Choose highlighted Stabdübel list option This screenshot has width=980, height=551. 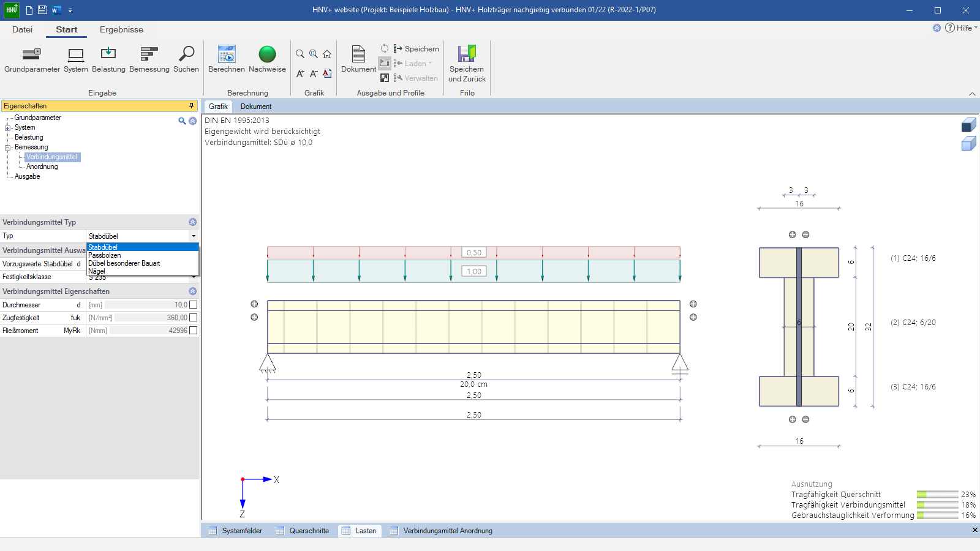(143, 247)
